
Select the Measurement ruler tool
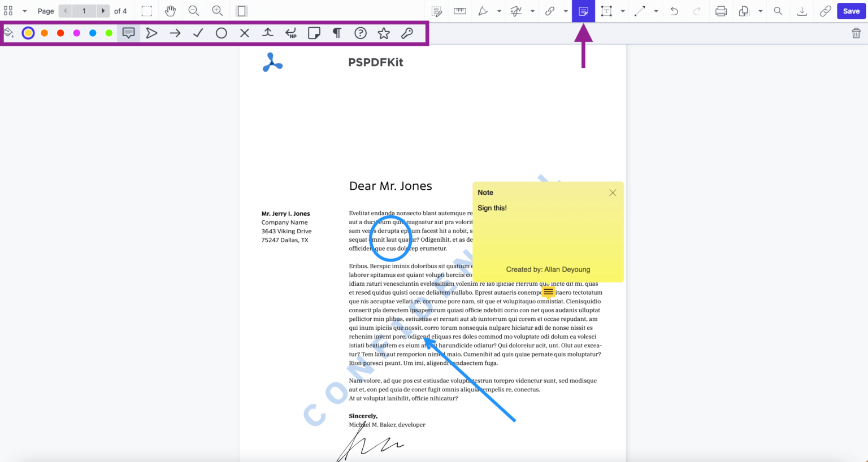(x=459, y=11)
